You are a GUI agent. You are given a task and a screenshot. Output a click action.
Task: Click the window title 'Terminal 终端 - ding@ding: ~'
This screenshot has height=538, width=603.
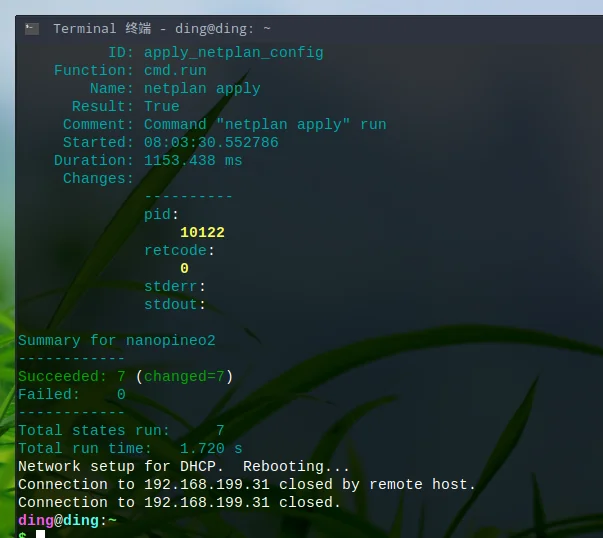tap(162, 29)
